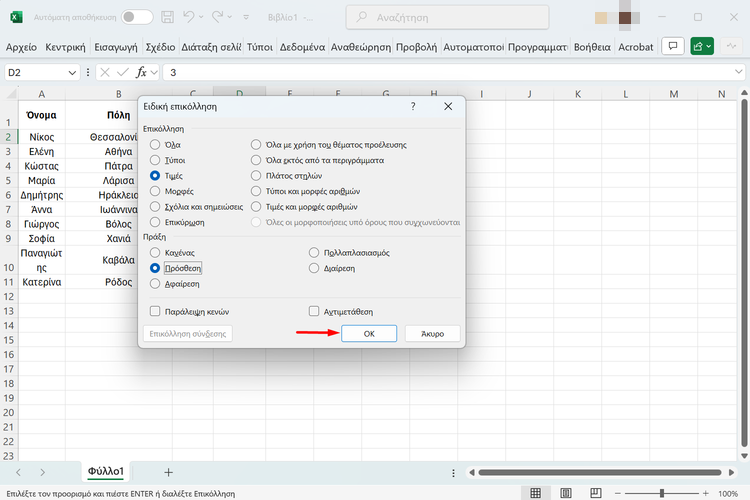Expand the Name Box dropdown arrow
The width and height of the screenshot is (750, 500).
point(72,73)
